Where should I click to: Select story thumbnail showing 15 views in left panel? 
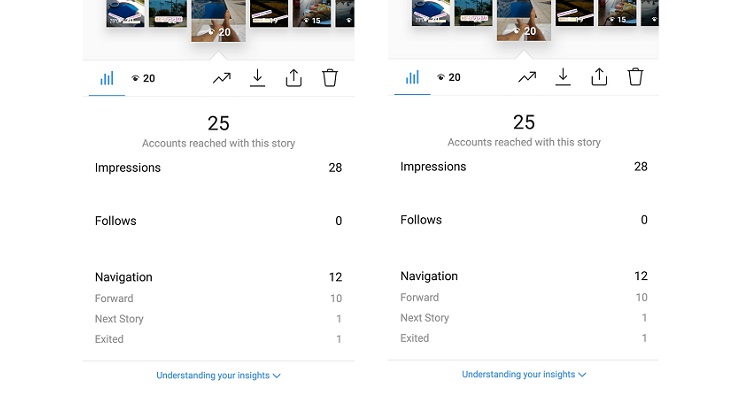coord(312,13)
